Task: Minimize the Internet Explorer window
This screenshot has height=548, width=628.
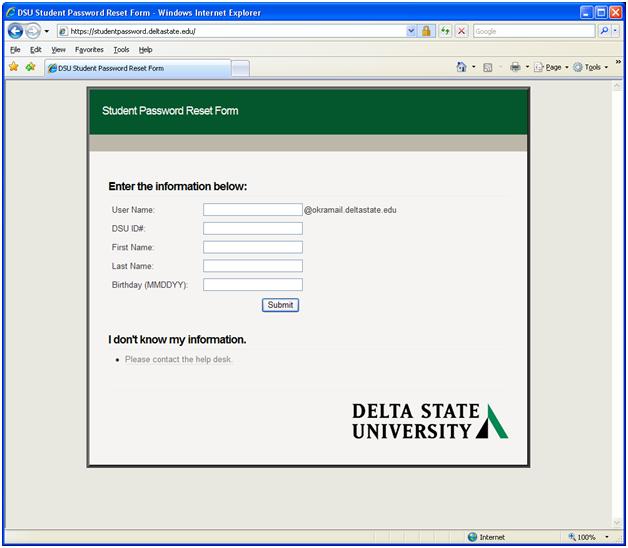Action: point(586,12)
